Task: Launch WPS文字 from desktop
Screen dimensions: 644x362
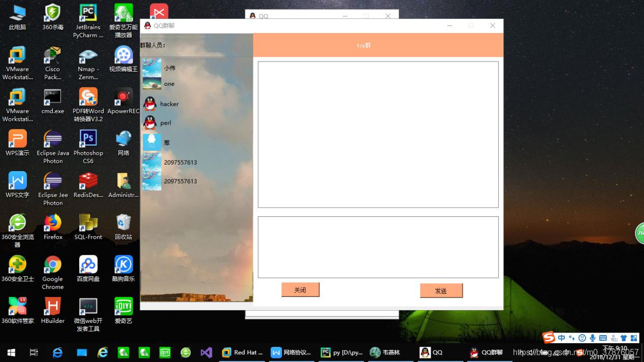Action: [x=17, y=185]
